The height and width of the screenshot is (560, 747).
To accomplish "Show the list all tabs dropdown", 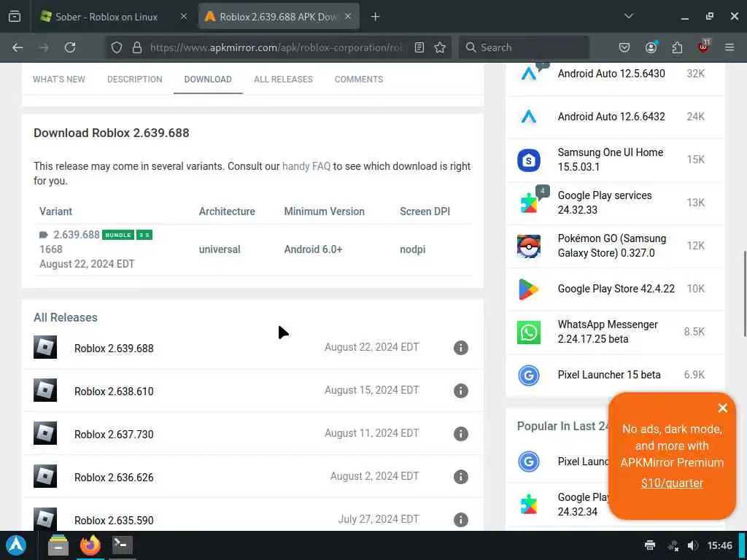I will [629, 16].
